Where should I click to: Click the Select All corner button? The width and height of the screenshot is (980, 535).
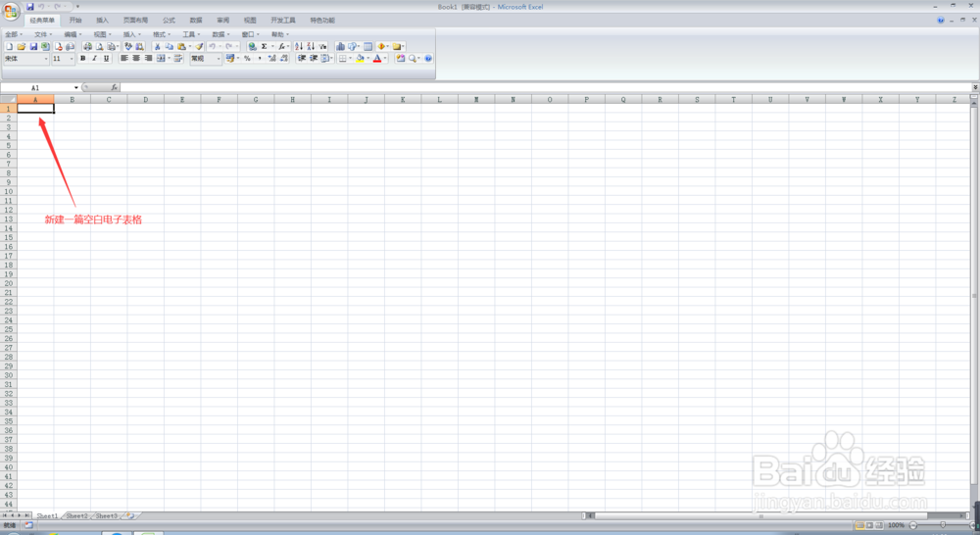pos(8,99)
